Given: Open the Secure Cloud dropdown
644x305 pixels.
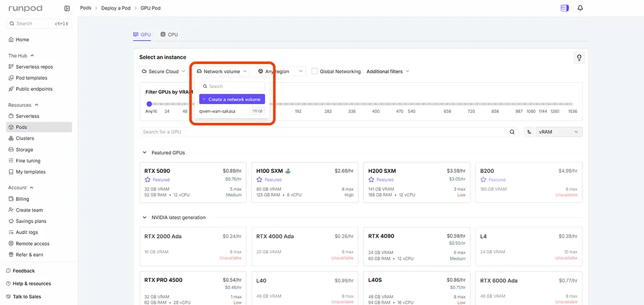Looking at the screenshot, I should tap(164, 71).
